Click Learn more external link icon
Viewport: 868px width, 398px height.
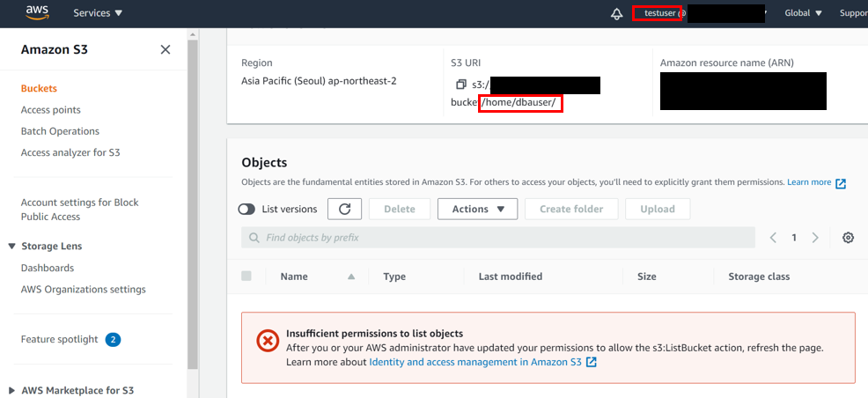pos(841,183)
